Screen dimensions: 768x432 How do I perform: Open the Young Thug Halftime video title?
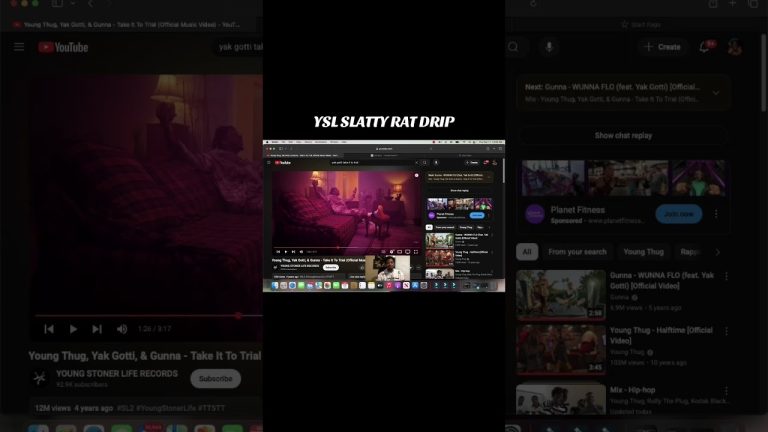tap(661, 336)
